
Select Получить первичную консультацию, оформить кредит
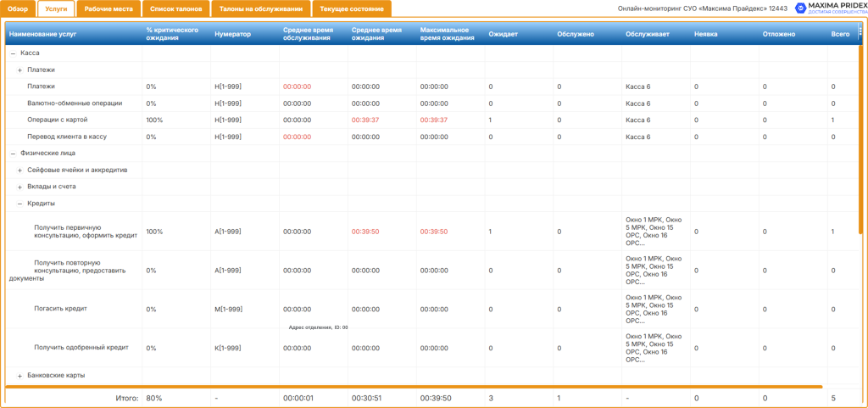coord(431,232)
